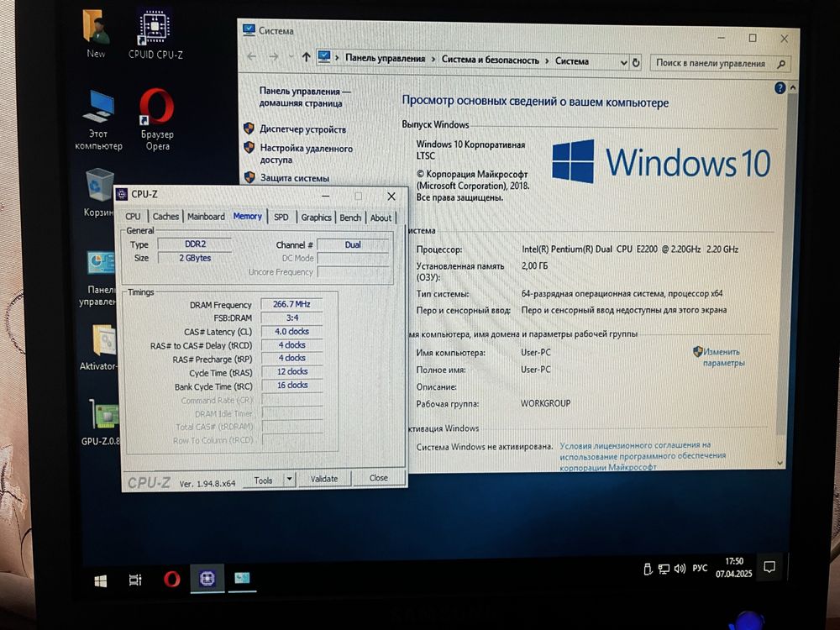840x630 pixels.
Task: Click the scroll down arrow in Система window
Action: (780, 463)
